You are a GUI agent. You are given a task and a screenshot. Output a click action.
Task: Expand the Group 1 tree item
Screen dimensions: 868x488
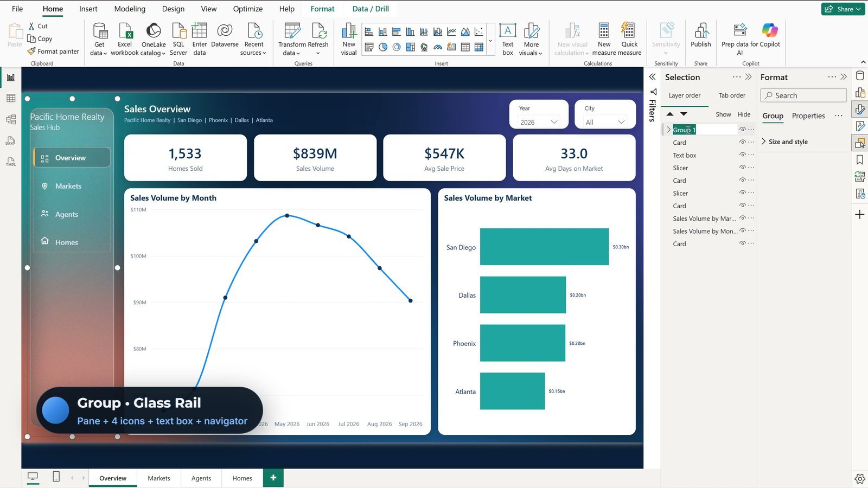pyautogui.click(x=668, y=130)
